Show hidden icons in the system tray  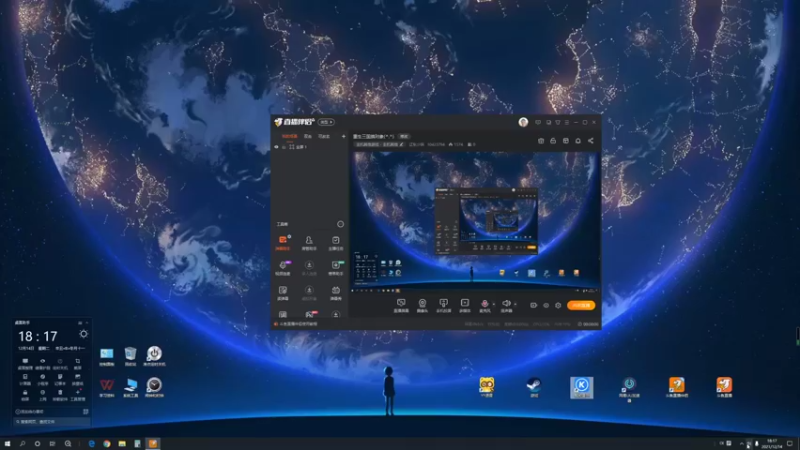[x=741, y=444]
